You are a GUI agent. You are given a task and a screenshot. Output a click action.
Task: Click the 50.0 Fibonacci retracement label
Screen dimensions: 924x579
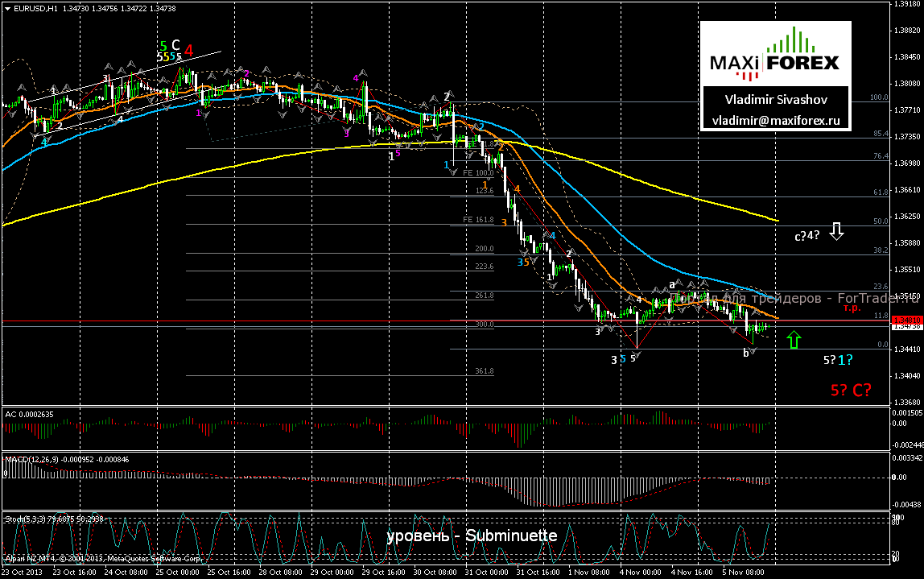tap(880, 221)
